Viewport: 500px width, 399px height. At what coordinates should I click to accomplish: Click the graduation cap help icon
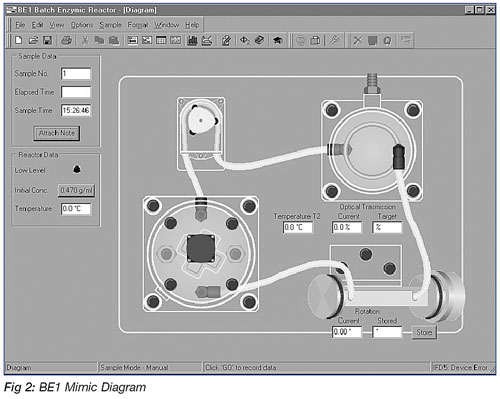point(278,40)
